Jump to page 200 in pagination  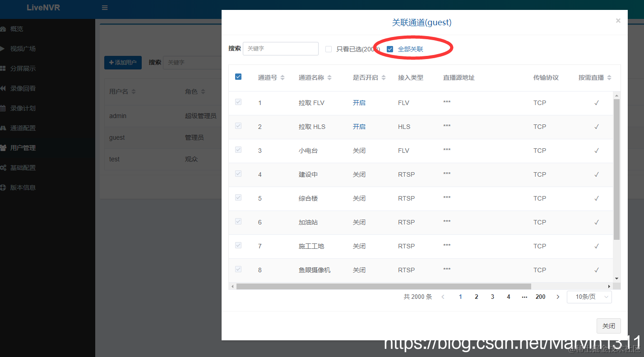[540, 297]
